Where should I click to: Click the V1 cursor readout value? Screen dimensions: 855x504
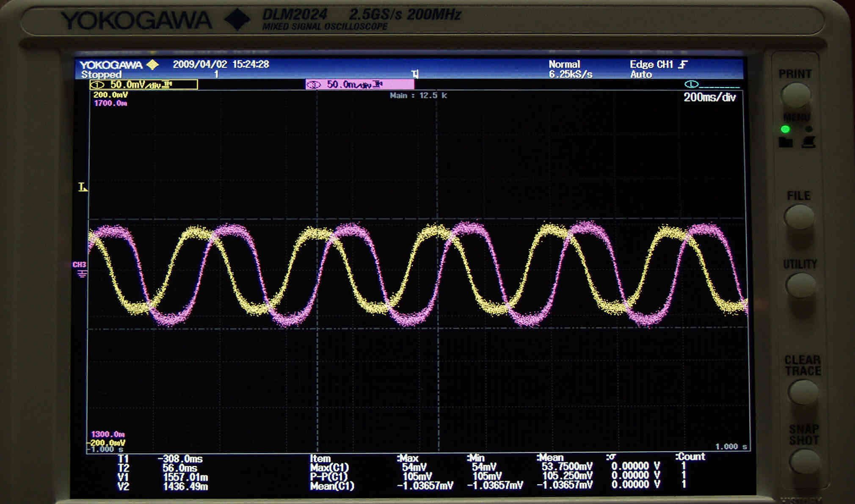coord(185,477)
